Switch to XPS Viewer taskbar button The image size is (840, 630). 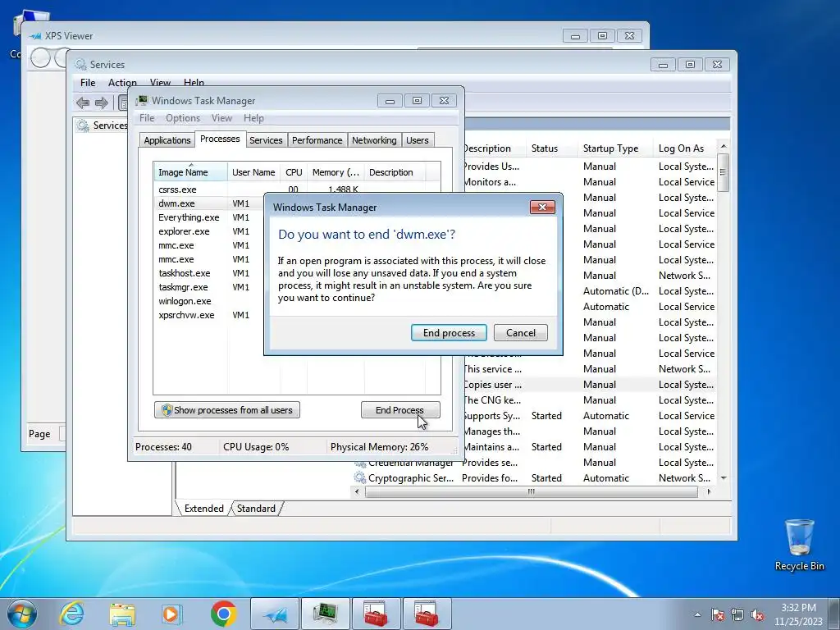pos(276,614)
